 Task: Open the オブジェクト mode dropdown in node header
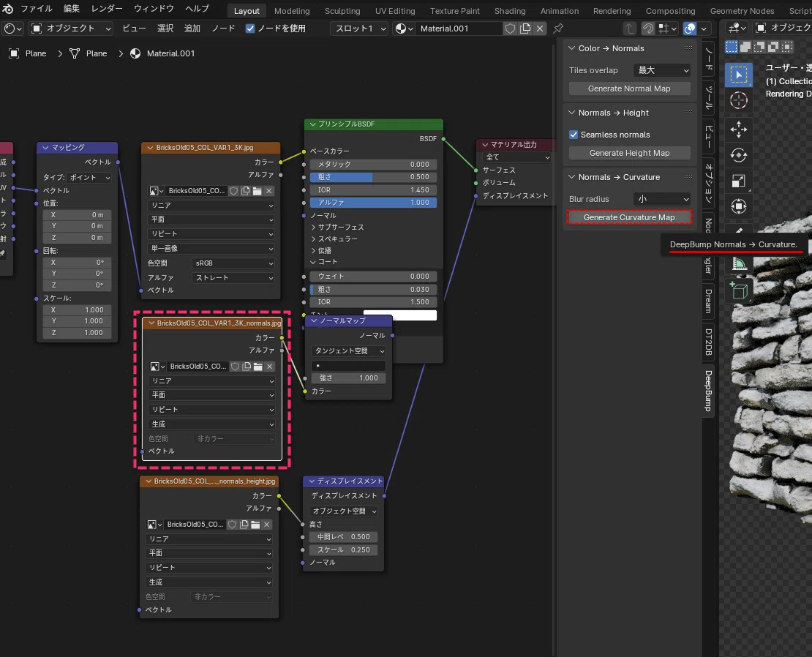[x=71, y=29]
